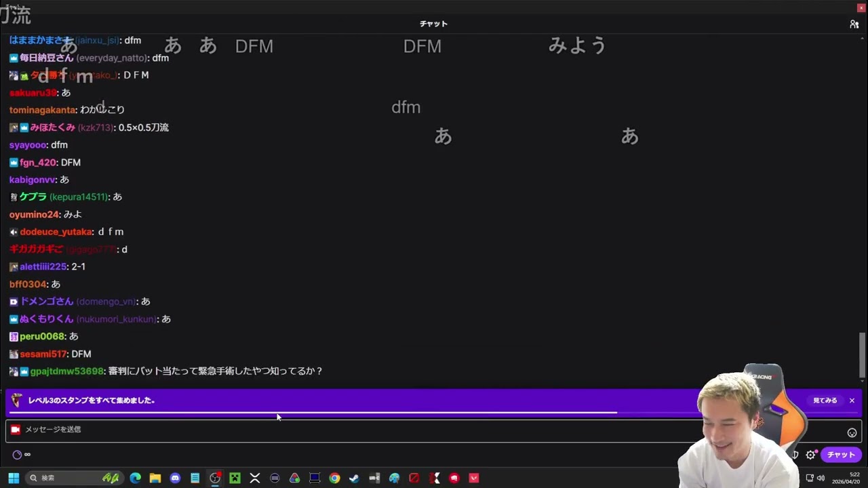Viewport: 868px width, 488px height.
Task: Click the channel points balance icon
Action: (x=17, y=455)
